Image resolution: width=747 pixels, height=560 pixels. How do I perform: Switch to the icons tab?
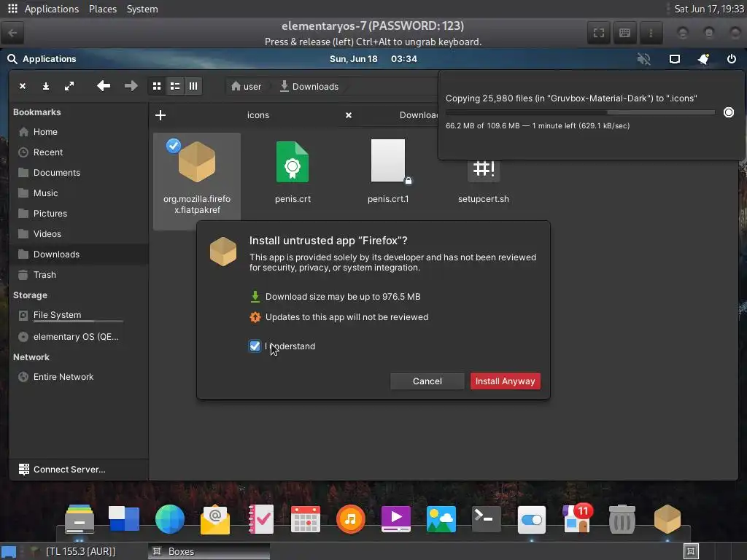[x=258, y=115]
